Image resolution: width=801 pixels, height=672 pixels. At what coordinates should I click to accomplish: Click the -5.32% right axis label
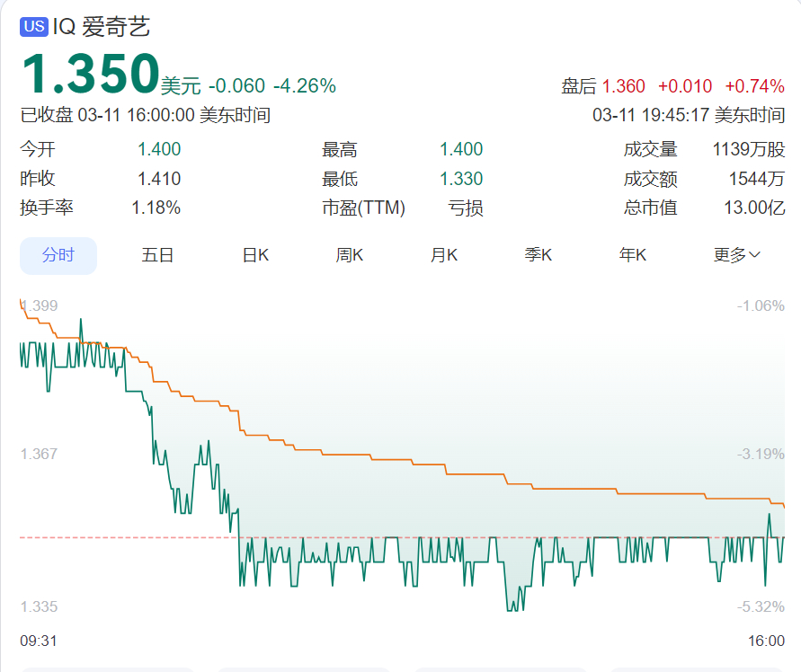pyautogui.click(x=761, y=606)
